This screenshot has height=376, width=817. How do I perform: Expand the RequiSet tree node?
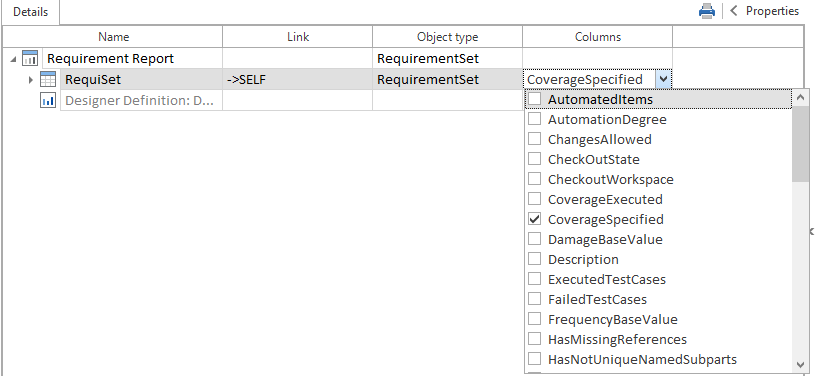[31, 80]
